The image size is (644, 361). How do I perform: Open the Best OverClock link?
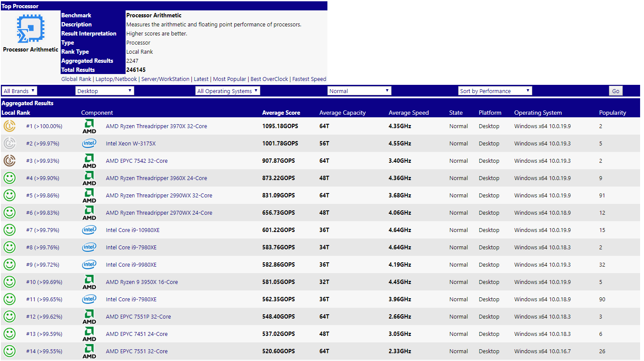pos(269,79)
